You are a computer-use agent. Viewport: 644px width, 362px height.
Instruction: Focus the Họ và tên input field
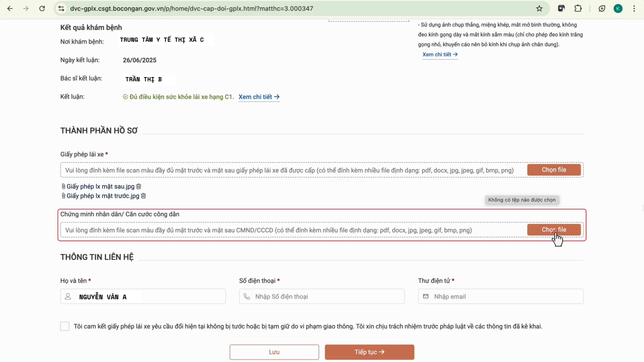click(143, 297)
